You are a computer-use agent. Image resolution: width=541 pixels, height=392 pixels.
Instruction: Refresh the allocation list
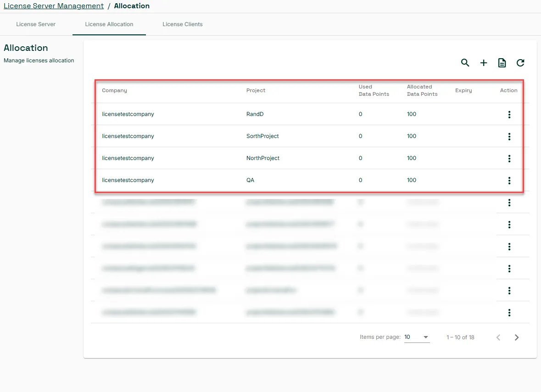pyautogui.click(x=520, y=63)
